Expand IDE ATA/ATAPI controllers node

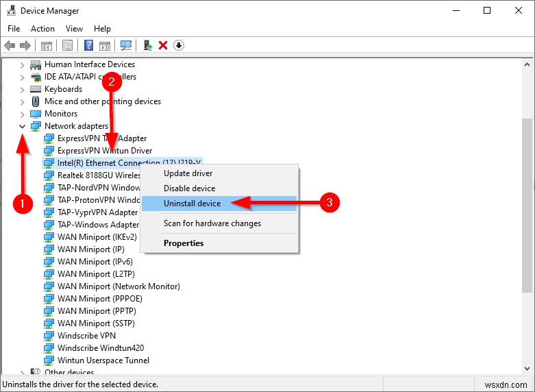click(22, 77)
